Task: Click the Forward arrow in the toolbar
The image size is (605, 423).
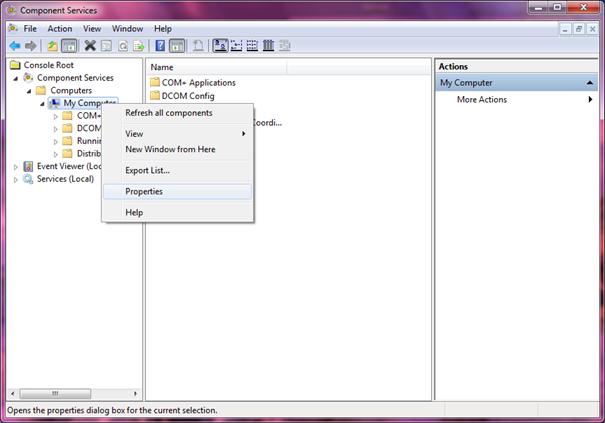Action: [x=31, y=46]
